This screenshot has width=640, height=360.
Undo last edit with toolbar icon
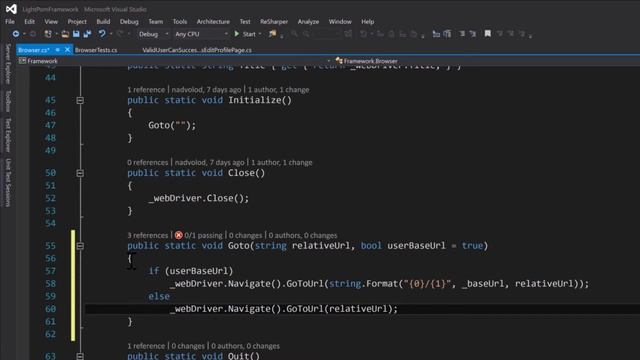[102, 34]
